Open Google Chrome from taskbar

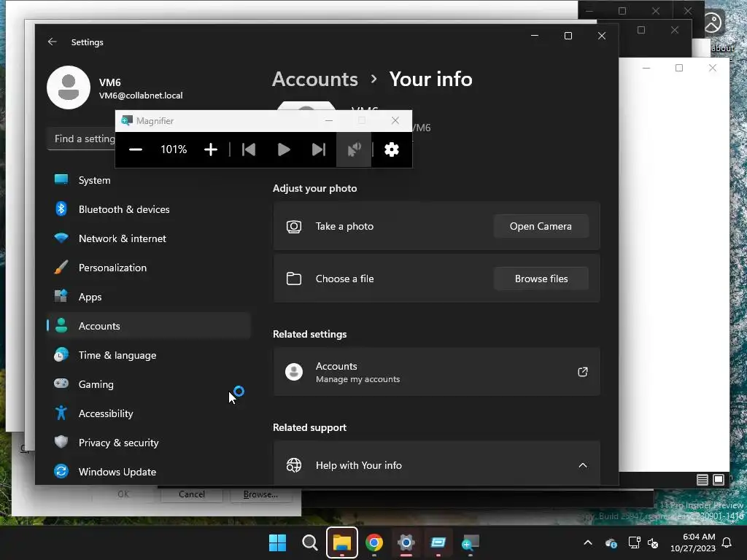(x=374, y=542)
